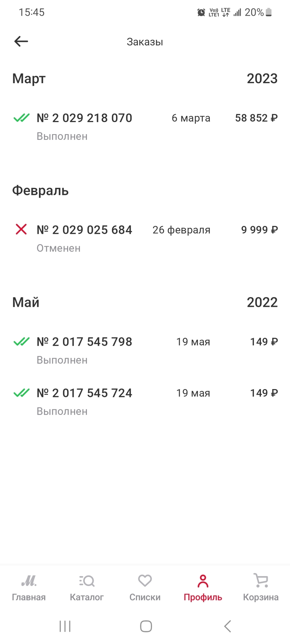
Task: Open cancelled order № 2 029 025 684
Action: pos(85,230)
